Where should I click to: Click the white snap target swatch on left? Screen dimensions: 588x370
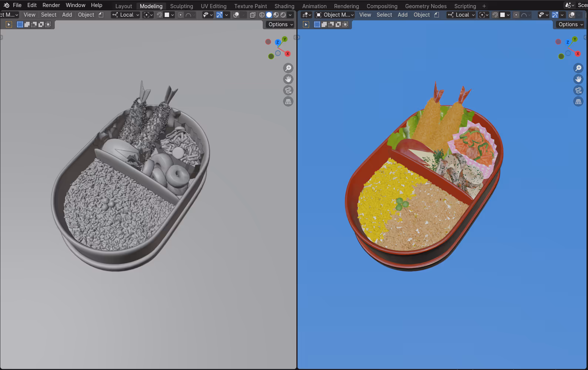[167, 15]
